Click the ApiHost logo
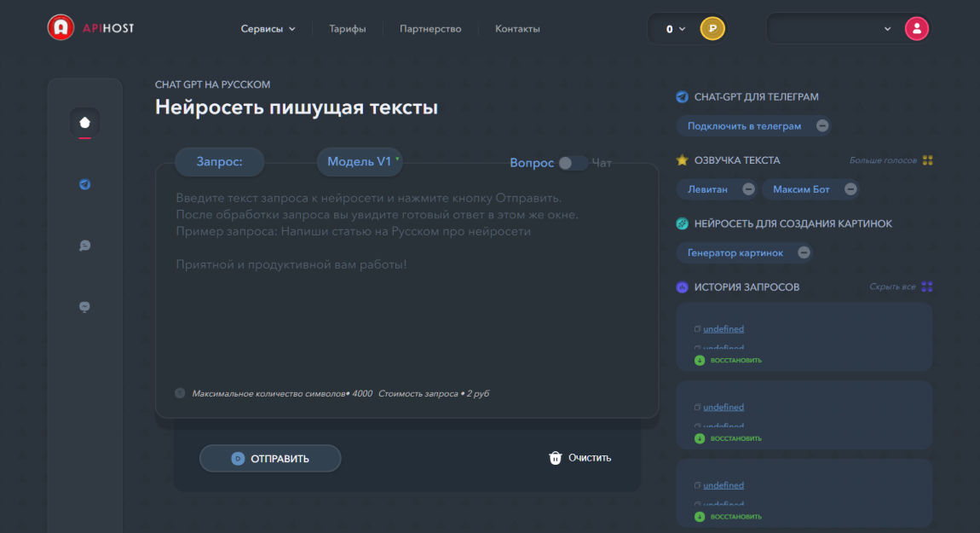 (x=90, y=27)
